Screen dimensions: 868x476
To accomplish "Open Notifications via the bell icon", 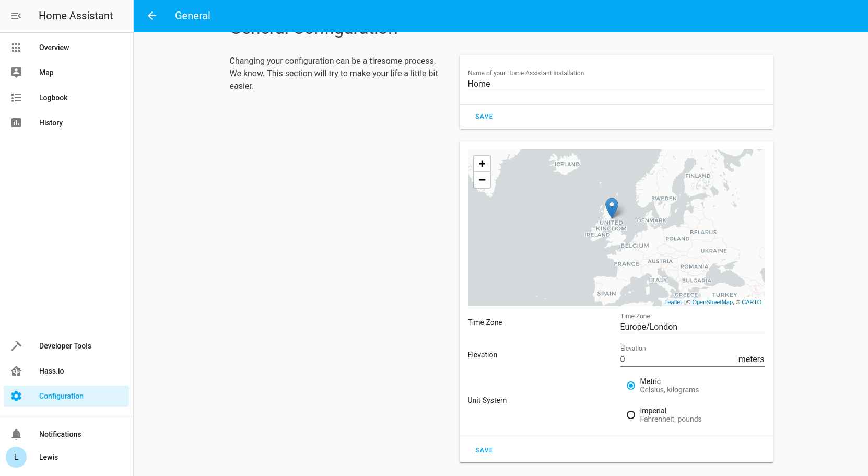I will click(x=16, y=434).
